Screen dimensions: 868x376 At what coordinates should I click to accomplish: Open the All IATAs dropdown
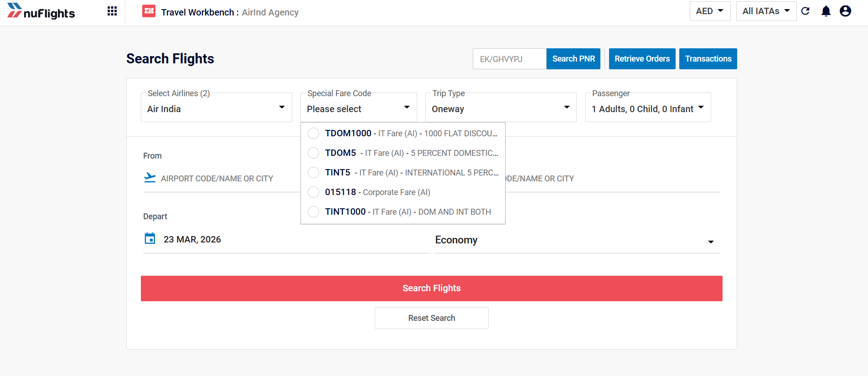tap(766, 11)
